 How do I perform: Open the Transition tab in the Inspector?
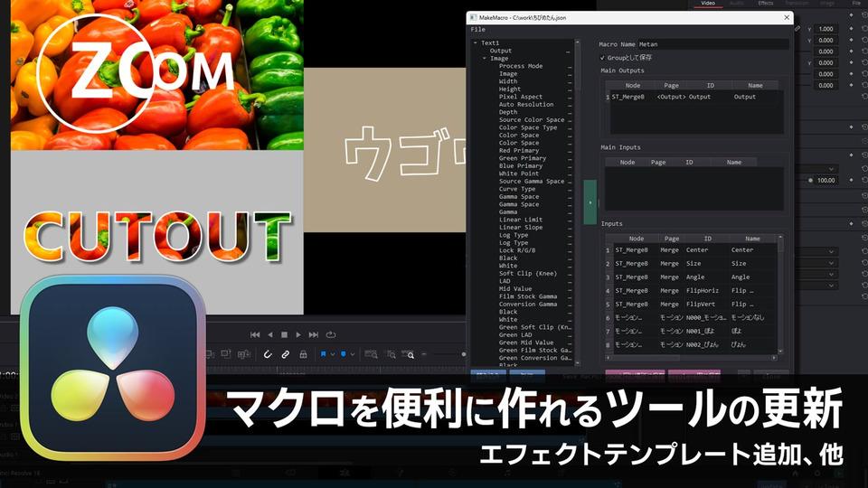point(797,4)
